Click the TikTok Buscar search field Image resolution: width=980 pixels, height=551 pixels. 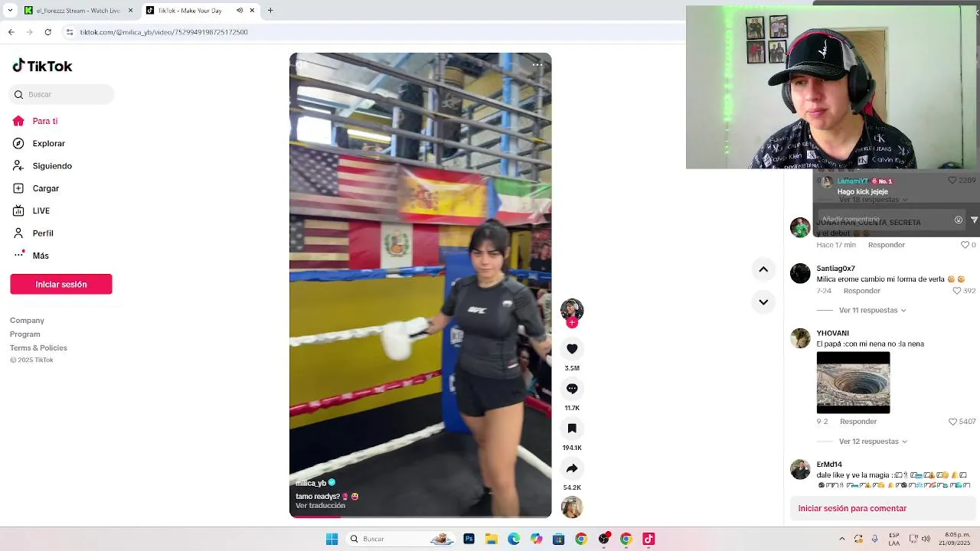[61, 95]
